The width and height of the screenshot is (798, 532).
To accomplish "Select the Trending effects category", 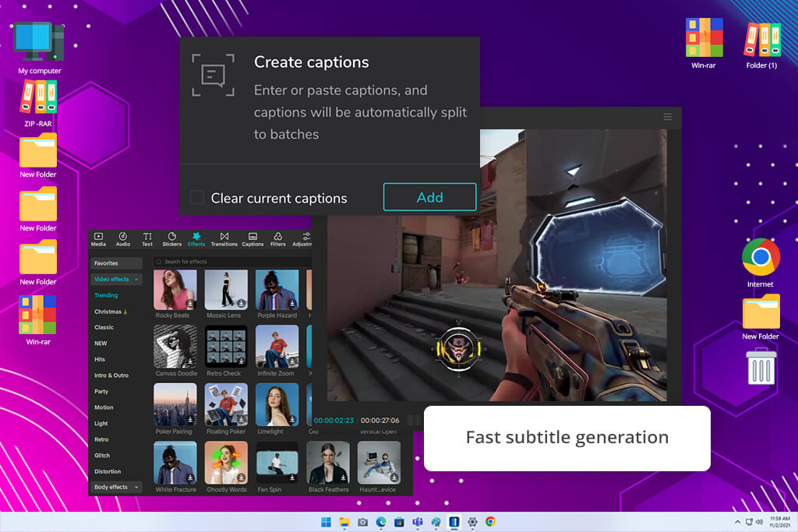I will tap(106, 295).
